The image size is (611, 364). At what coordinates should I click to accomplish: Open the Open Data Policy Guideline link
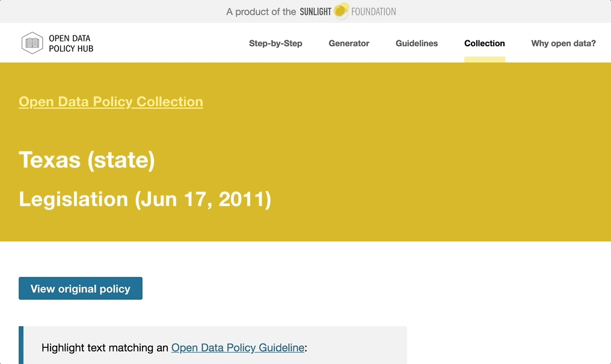238,347
